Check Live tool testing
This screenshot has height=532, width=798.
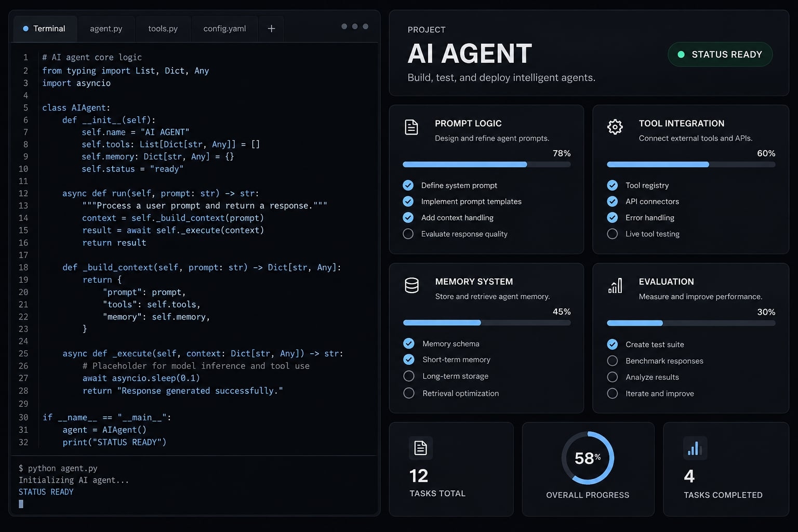[613, 234]
